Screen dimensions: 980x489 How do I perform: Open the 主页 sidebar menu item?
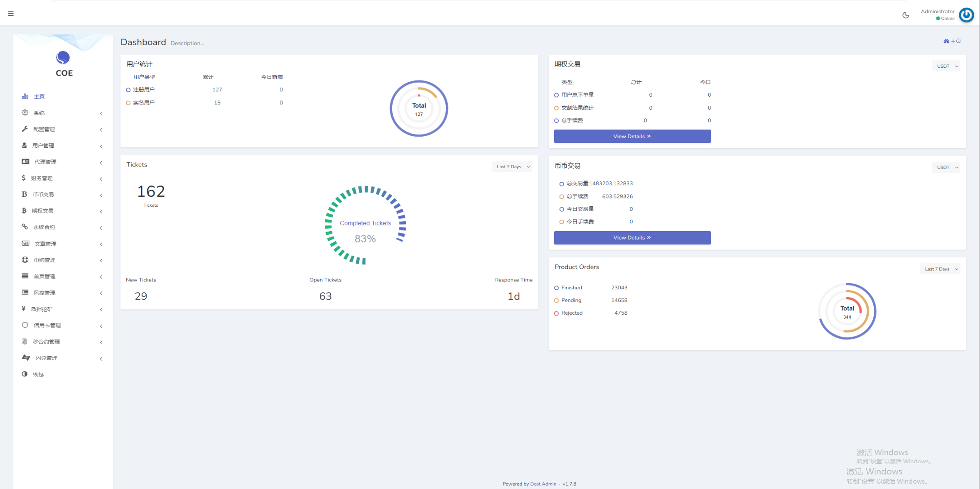[62, 96]
